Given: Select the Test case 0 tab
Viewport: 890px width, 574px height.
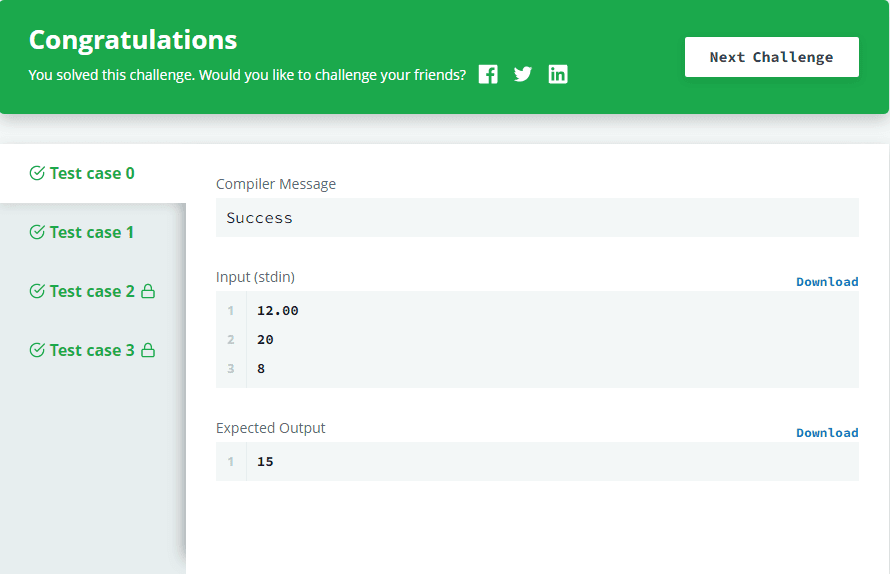Looking at the screenshot, I should (x=92, y=174).
